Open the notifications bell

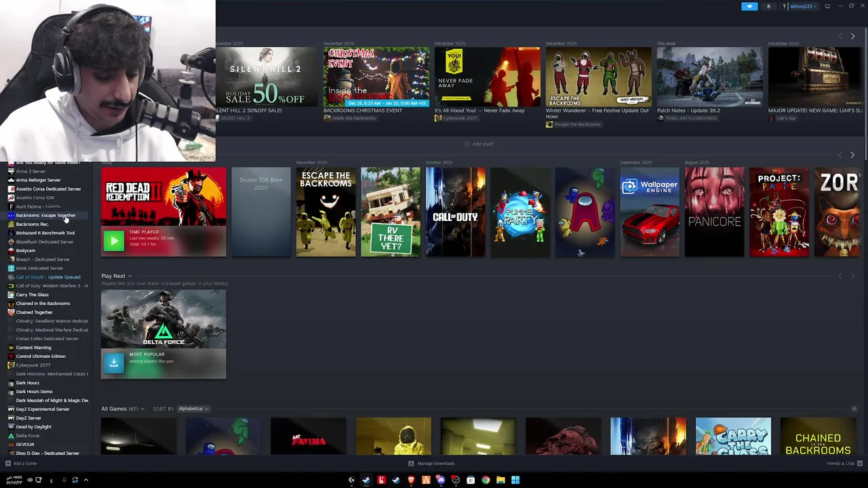pos(768,6)
